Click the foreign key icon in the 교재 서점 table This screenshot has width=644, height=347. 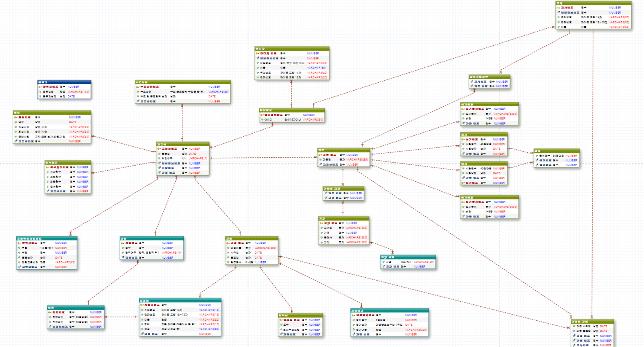pyautogui.click(x=384, y=267)
